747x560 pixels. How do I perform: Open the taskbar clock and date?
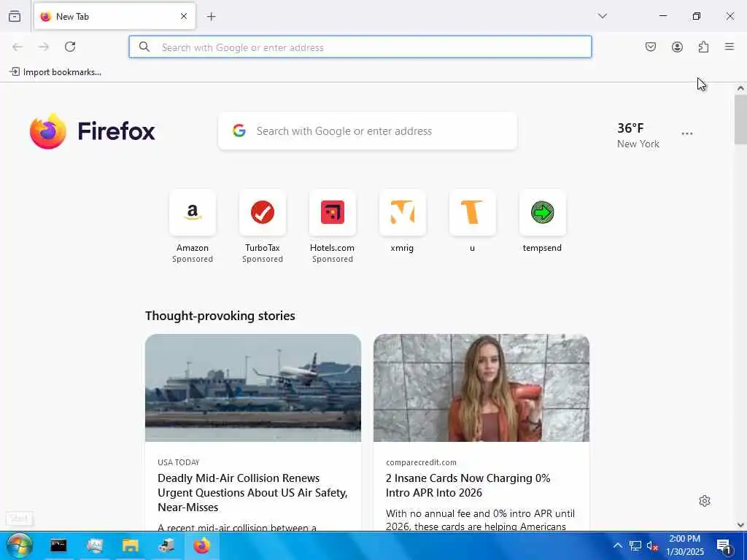point(684,545)
